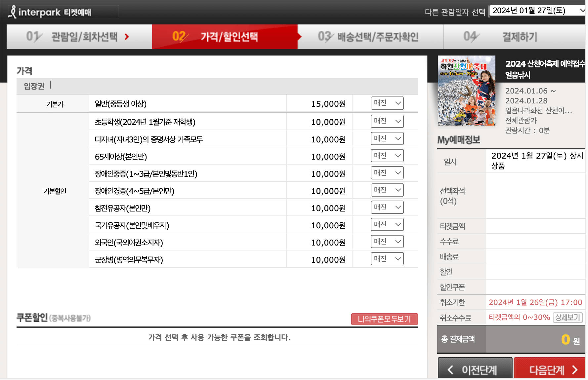588x380 pixels.
Task: Open quantity dropdown for 참전유공자(본인만)
Action: [387, 207]
